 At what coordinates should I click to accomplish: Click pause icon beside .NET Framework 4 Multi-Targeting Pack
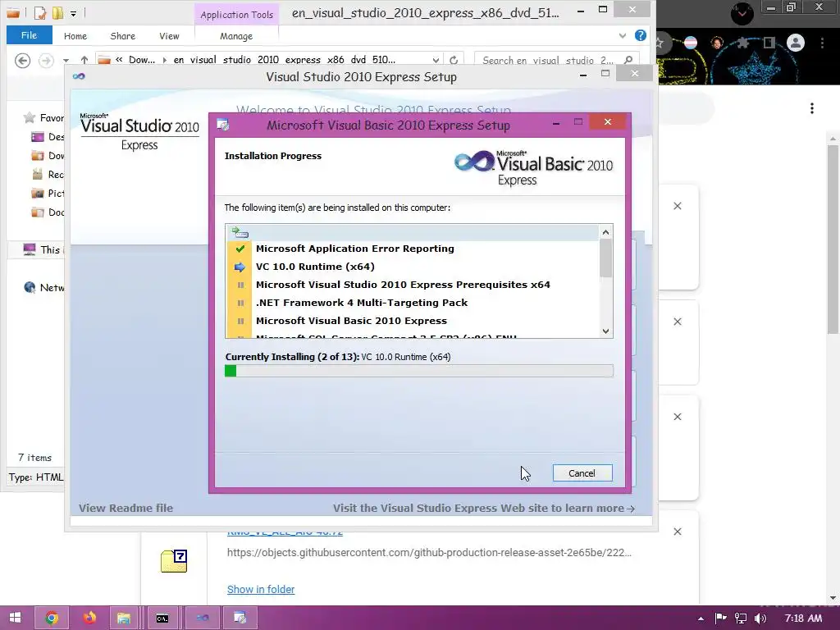tap(240, 303)
